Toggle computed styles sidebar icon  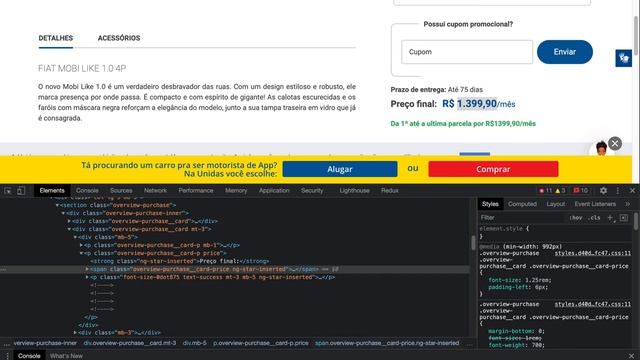pos(624,218)
